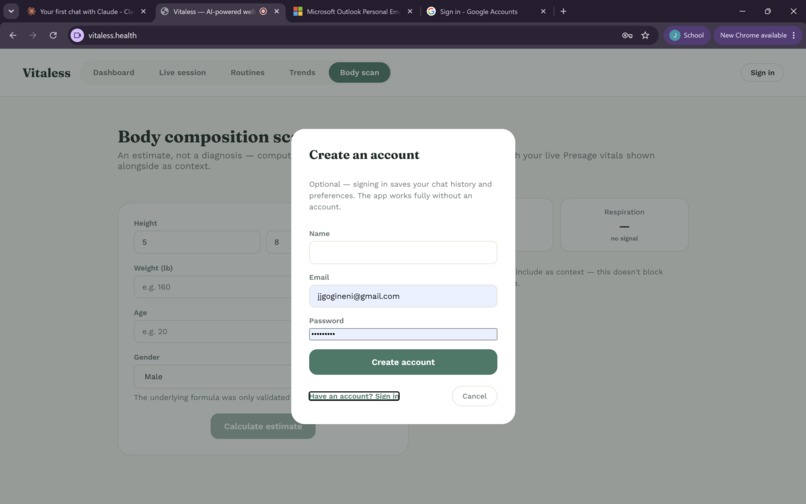
Task: Click the browser back arrow
Action: point(13,35)
